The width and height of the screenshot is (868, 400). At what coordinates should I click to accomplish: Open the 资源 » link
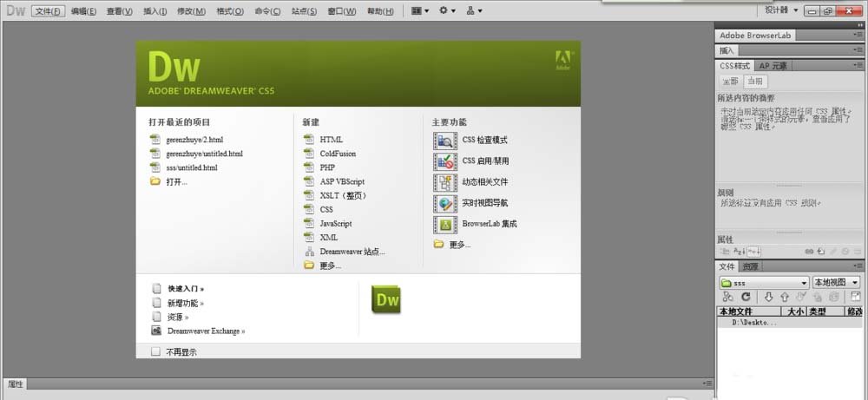tap(178, 317)
